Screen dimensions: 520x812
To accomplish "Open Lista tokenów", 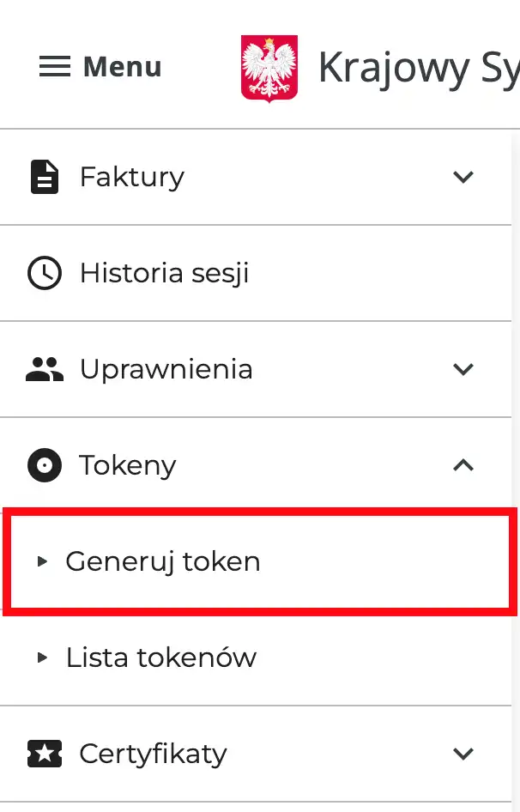I will coord(160,657).
